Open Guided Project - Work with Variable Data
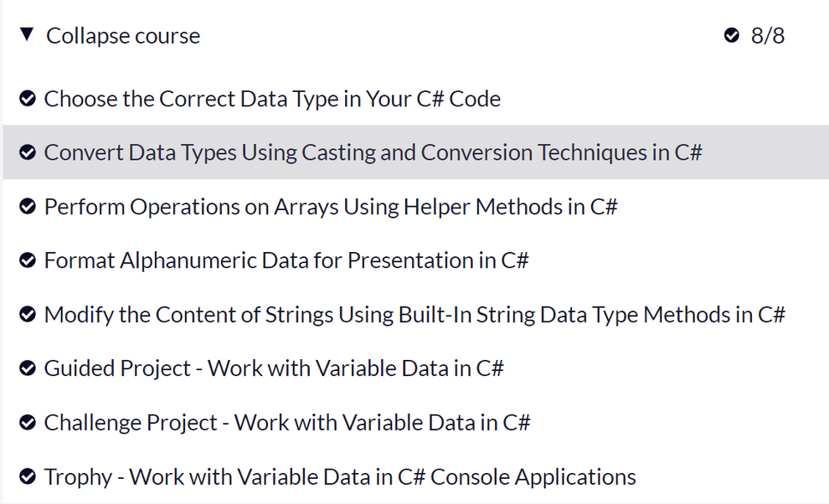The width and height of the screenshot is (829, 504). [274, 369]
